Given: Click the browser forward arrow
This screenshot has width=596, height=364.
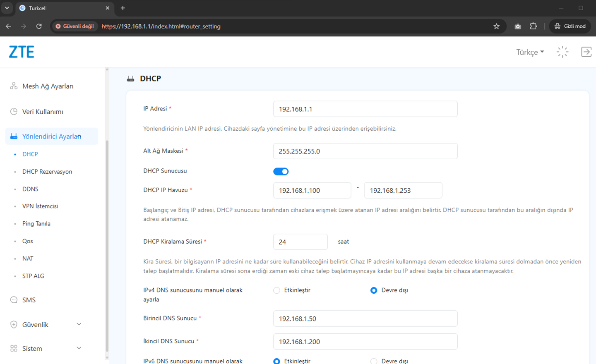Looking at the screenshot, I should click(x=24, y=26).
